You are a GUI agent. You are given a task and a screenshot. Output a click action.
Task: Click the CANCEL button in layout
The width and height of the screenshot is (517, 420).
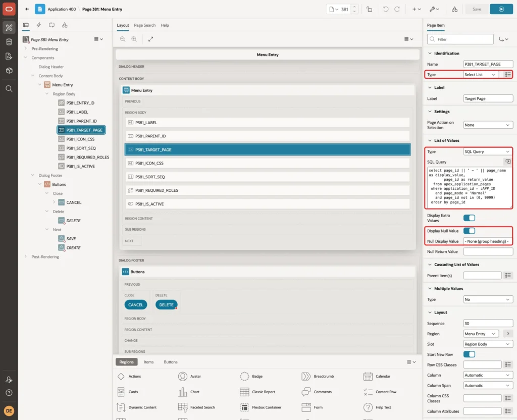click(135, 304)
